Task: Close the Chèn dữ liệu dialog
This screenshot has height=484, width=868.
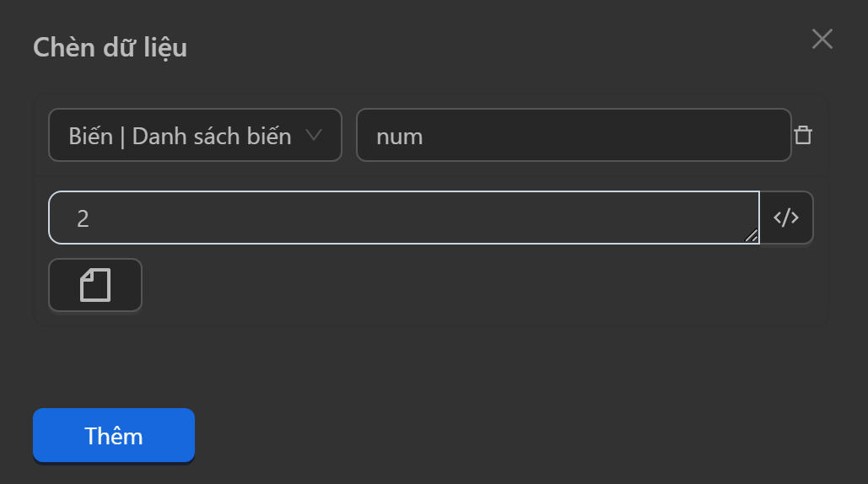Action: click(x=822, y=39)
